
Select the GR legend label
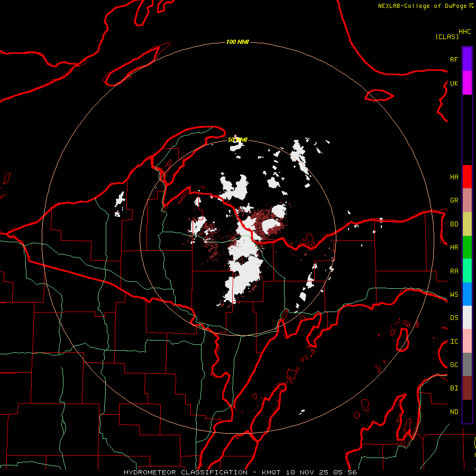(454, 200)
